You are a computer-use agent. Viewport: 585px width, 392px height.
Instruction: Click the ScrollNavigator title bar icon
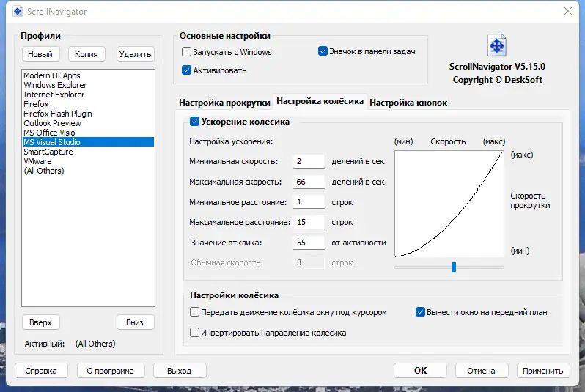pos(18,12)
